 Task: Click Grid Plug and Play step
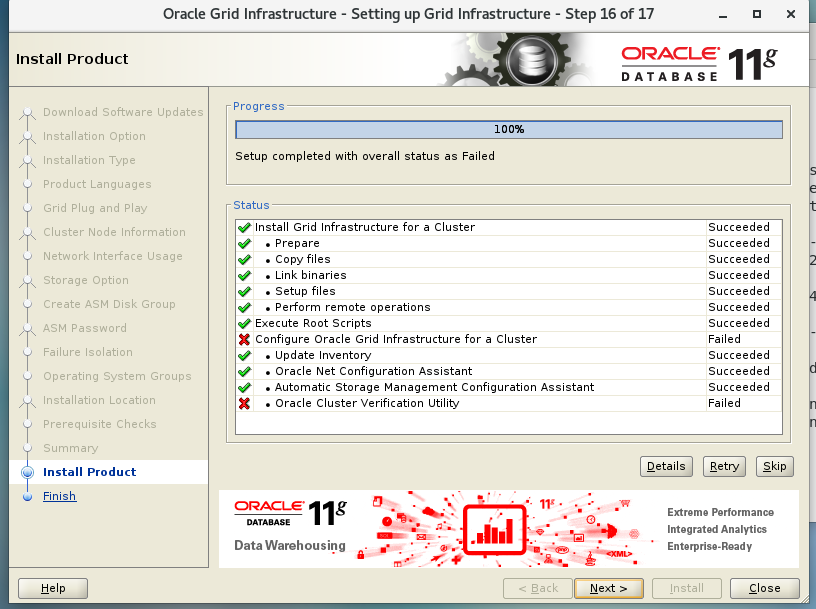coord(95,208)
